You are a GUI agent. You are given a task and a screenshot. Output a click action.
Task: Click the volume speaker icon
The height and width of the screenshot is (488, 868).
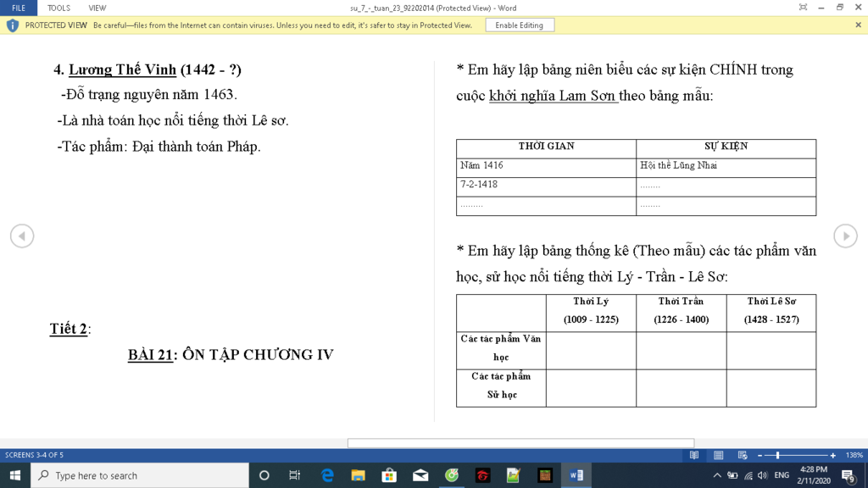click(x=763, y=475)
